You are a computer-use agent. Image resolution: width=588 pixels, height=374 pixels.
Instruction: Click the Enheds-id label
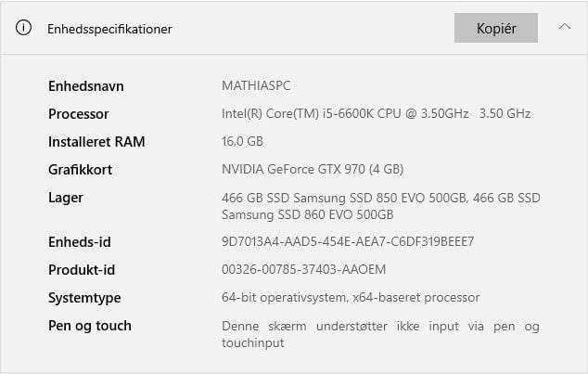(x=80, y=242)
